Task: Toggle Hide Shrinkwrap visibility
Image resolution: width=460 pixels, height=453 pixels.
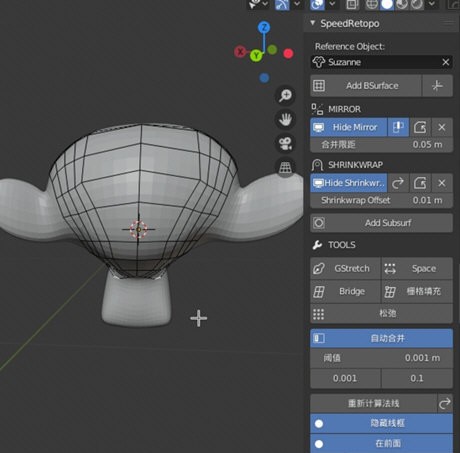Action: (349, 183)
